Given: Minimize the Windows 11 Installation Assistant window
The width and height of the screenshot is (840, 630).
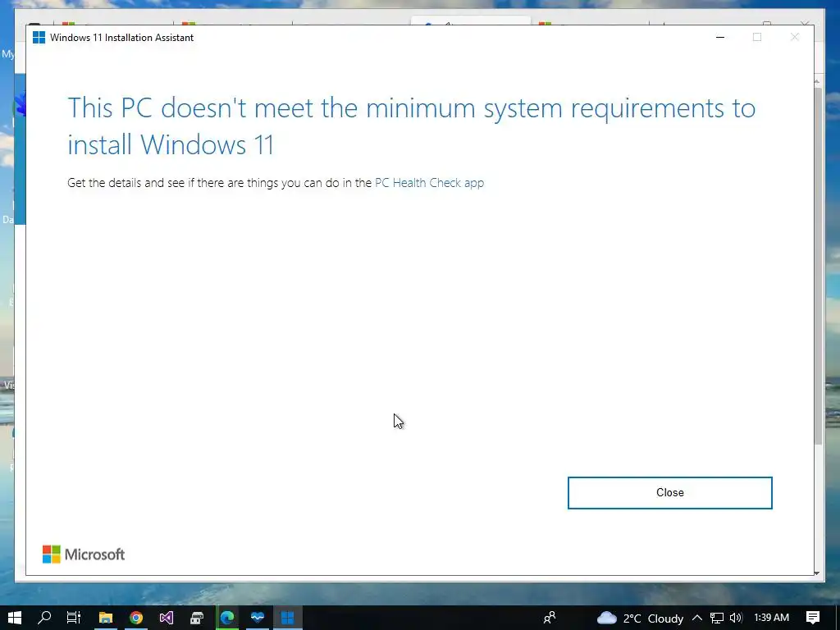Looking at the screenshot, I should tap(720, 37).
